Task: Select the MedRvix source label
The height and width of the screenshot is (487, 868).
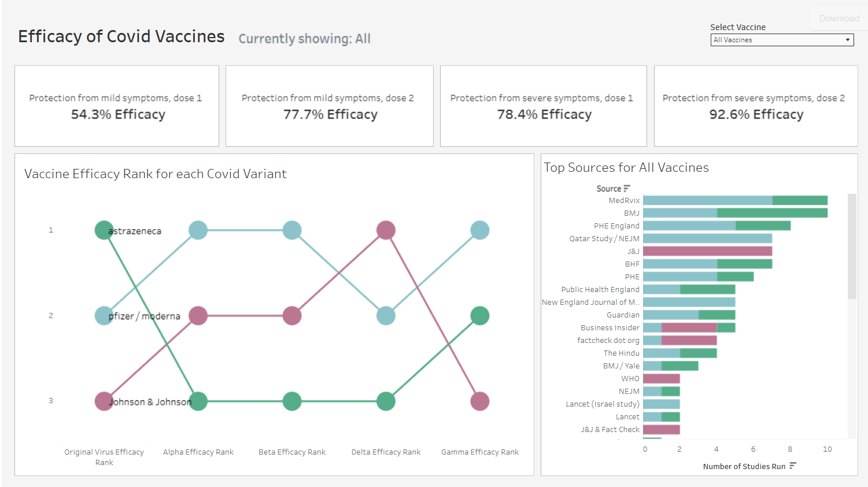Action: [x=624, y=201]
